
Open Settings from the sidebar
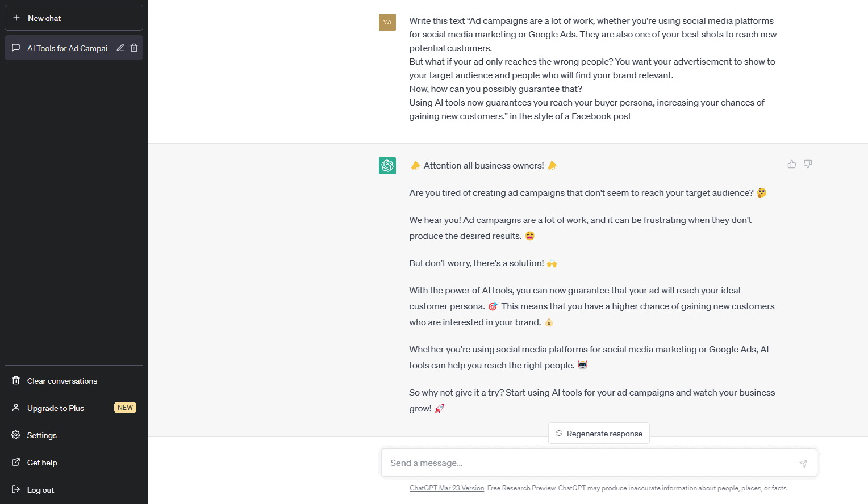pos(42,435)
